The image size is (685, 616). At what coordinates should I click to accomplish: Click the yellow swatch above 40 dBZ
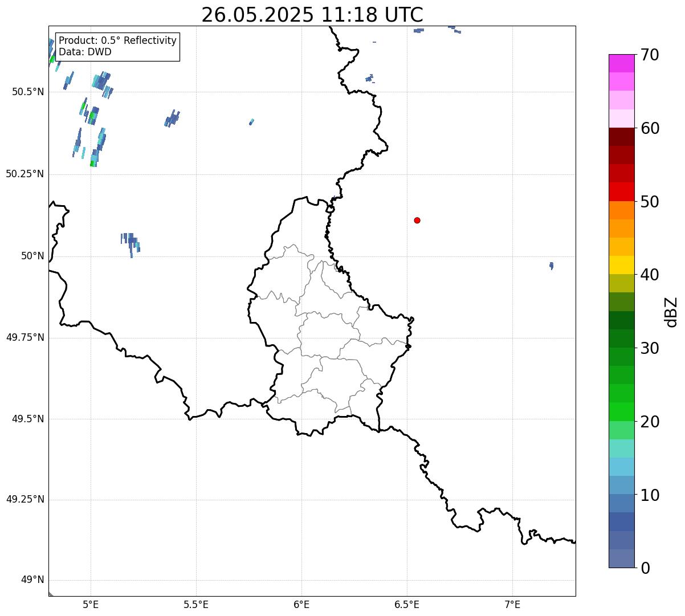621,265
